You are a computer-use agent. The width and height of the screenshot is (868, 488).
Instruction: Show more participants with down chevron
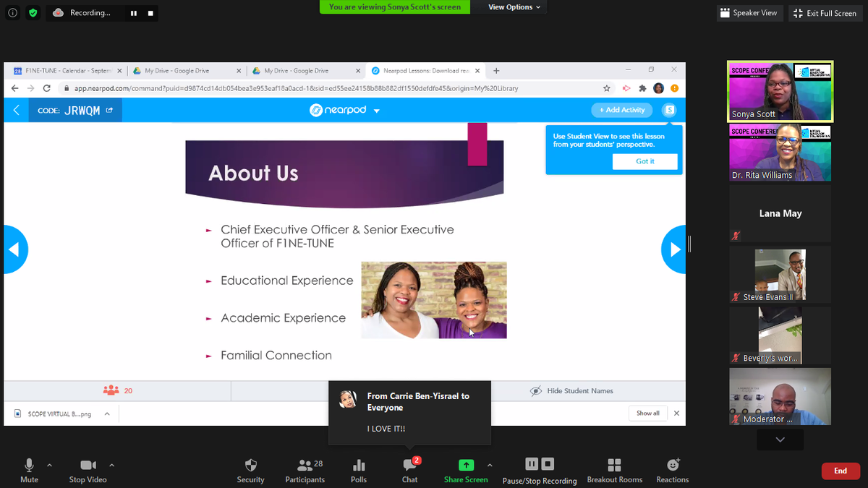coord(780,439)
